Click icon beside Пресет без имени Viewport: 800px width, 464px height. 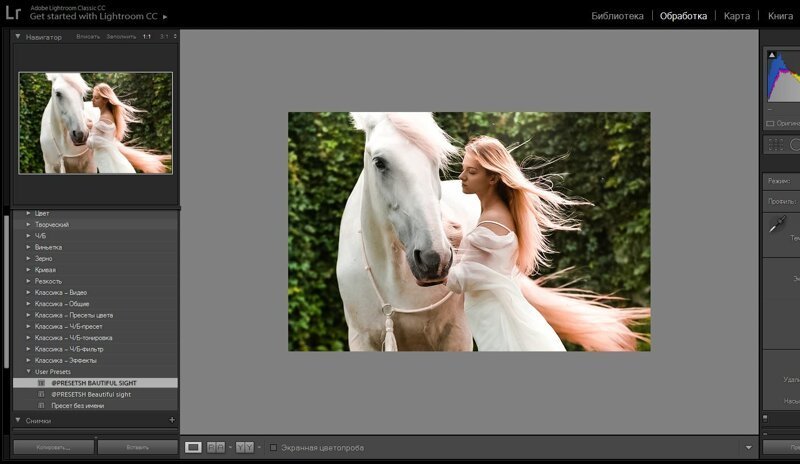click(x=41, y=406)
